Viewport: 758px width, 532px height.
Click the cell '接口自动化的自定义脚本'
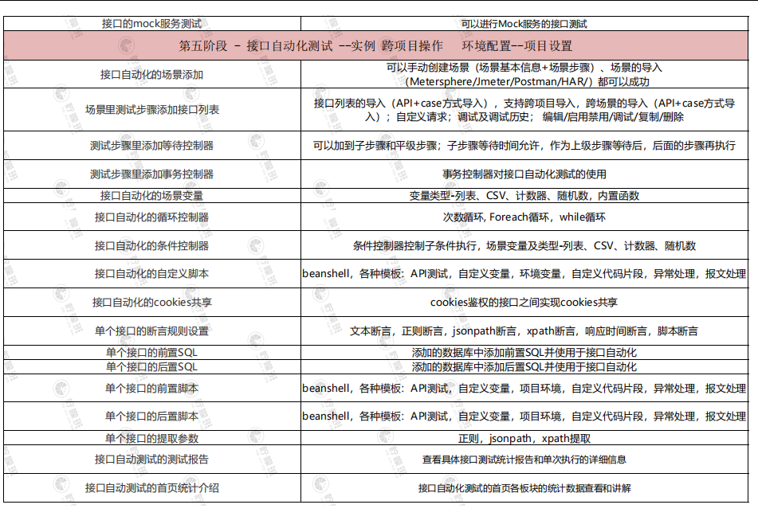coord(151,273)
